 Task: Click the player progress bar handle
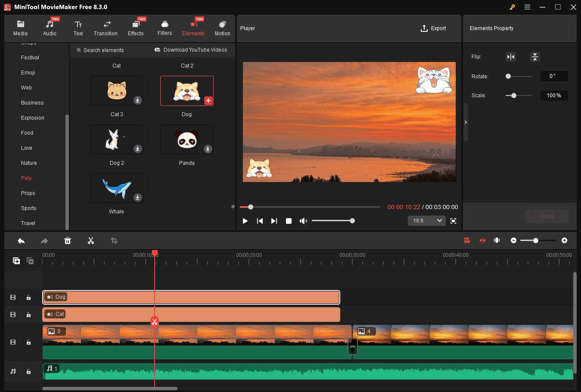[x=251, y=207]
